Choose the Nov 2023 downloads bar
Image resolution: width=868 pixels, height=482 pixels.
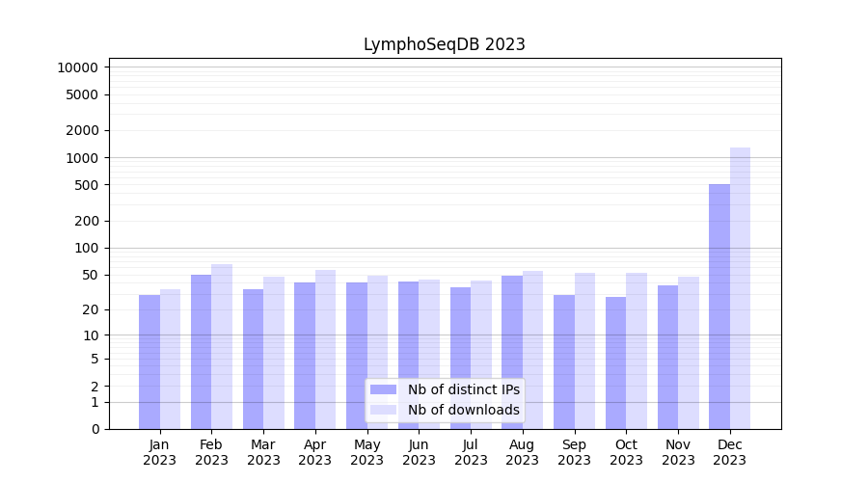coord(689,353)
